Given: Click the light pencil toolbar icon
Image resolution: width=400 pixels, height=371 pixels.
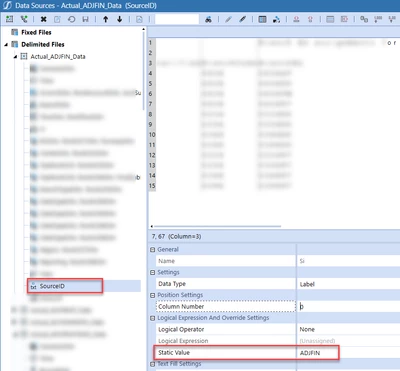Looking at the screenshot, I should click(x=228, y=19).
